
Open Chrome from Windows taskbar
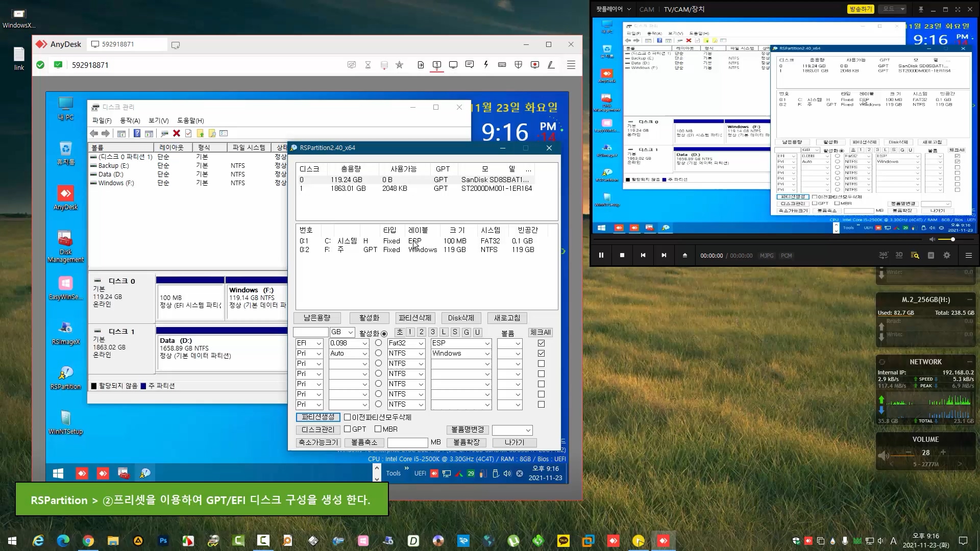(88, 541)
